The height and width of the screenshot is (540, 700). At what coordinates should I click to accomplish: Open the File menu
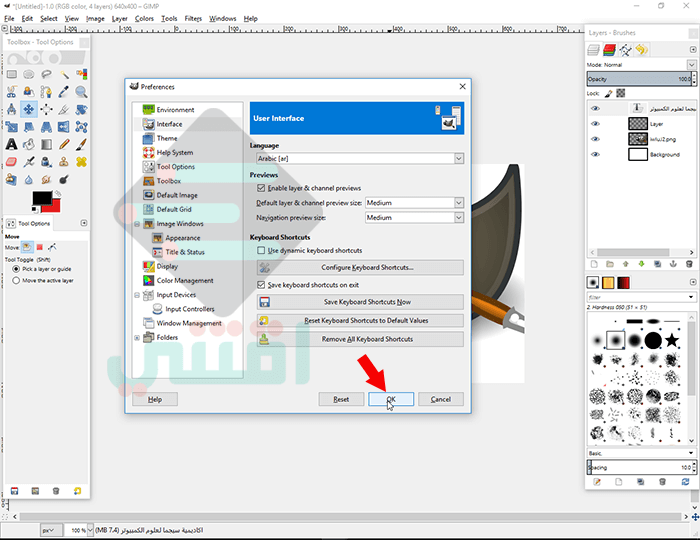point(9,19)
